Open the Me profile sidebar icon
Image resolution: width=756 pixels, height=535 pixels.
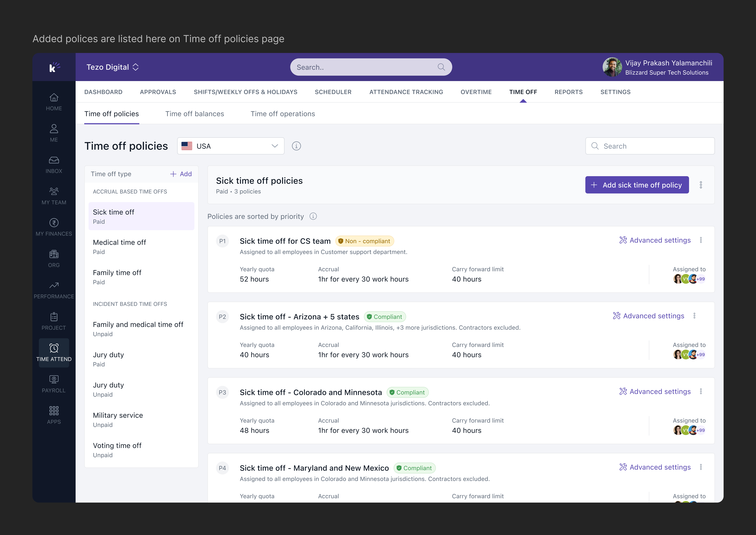54,133
